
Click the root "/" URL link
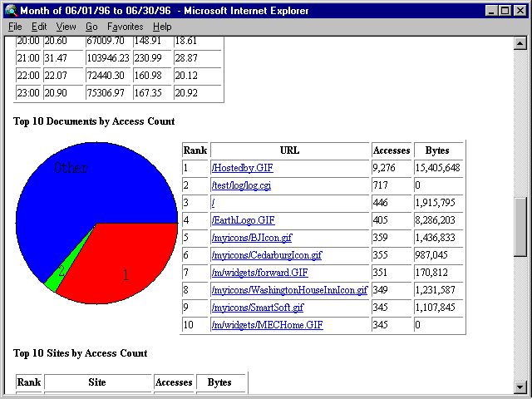(x=213, y=203)
